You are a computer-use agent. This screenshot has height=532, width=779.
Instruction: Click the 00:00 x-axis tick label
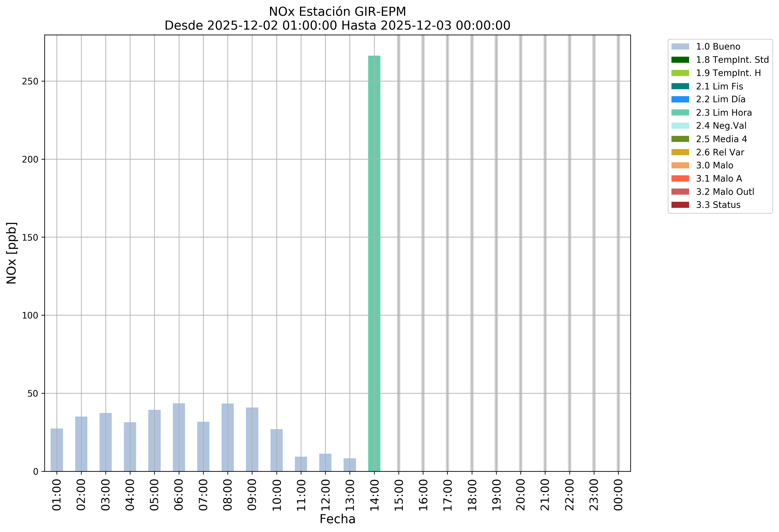coord(619,494)
